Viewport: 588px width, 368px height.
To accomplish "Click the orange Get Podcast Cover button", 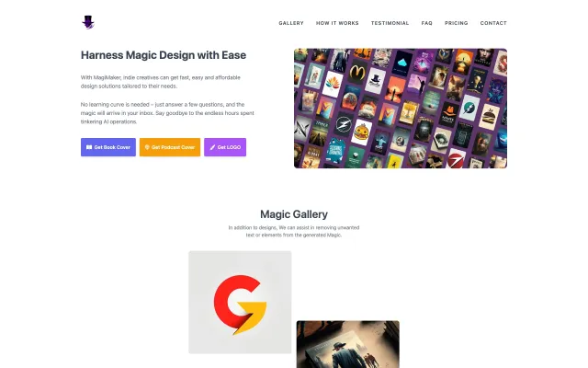I will click(170, 147).
